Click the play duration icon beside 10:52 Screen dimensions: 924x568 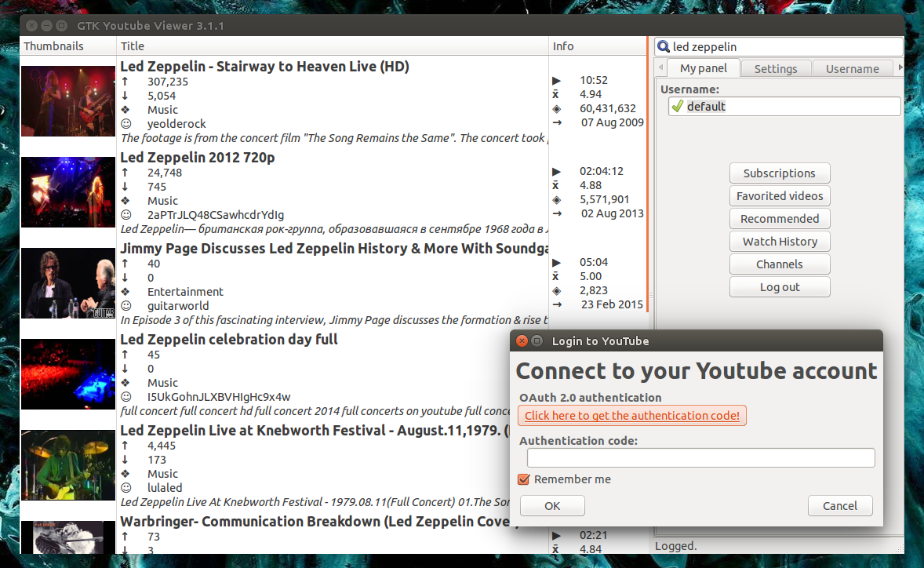(556, 80)
